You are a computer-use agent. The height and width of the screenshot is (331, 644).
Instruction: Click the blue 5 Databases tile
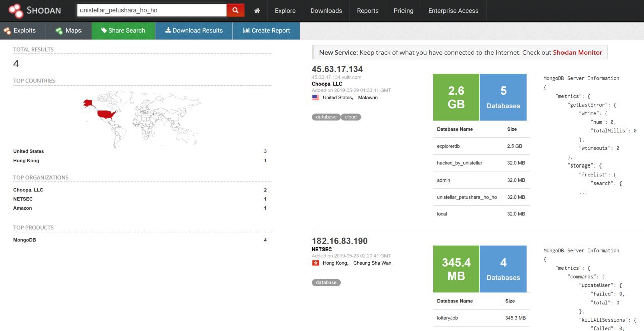tap(503, 97)
